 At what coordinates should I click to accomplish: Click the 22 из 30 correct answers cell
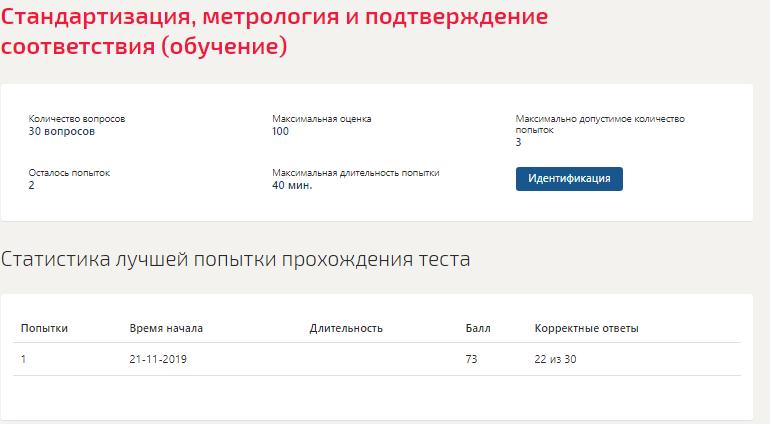pos(555,359)
